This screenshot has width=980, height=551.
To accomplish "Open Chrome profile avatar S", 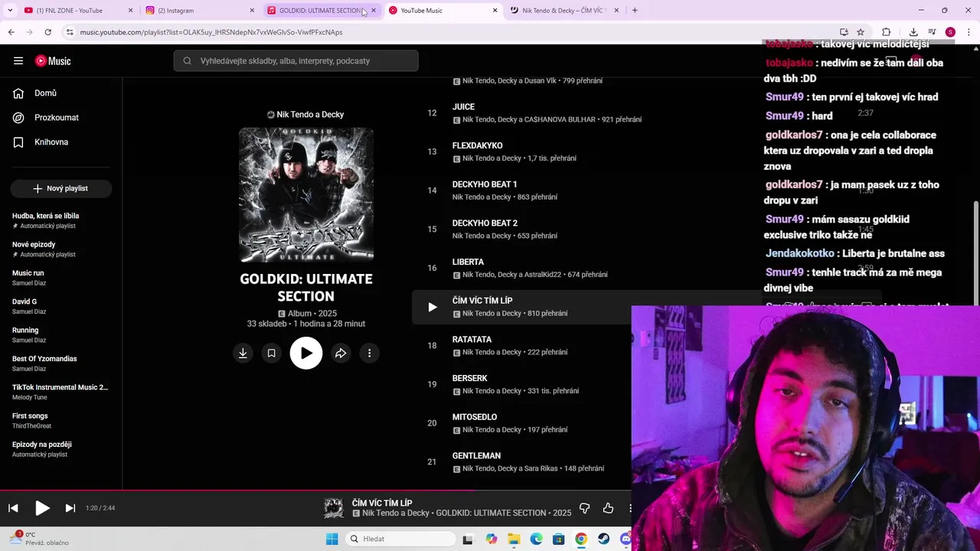I will coord(950,32).
